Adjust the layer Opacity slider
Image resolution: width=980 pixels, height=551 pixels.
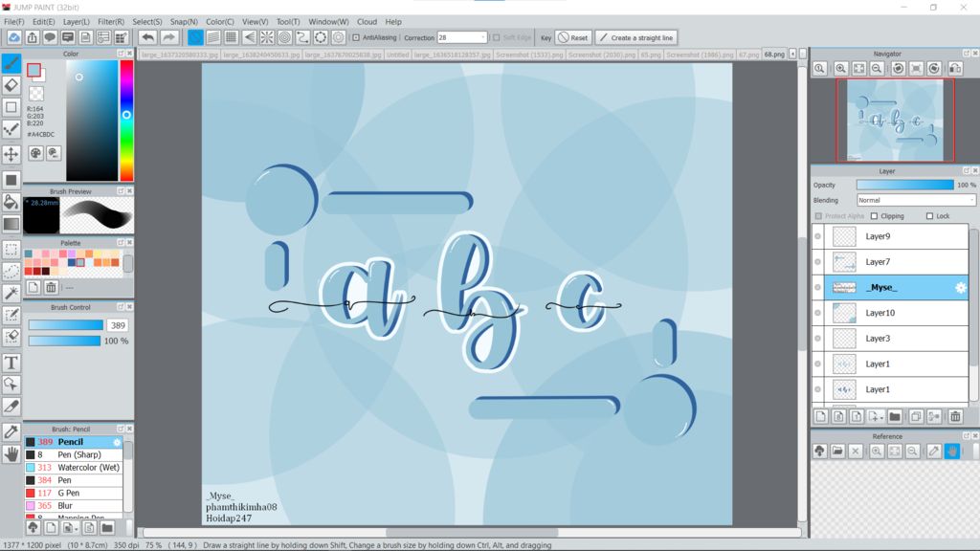point(905,185)
